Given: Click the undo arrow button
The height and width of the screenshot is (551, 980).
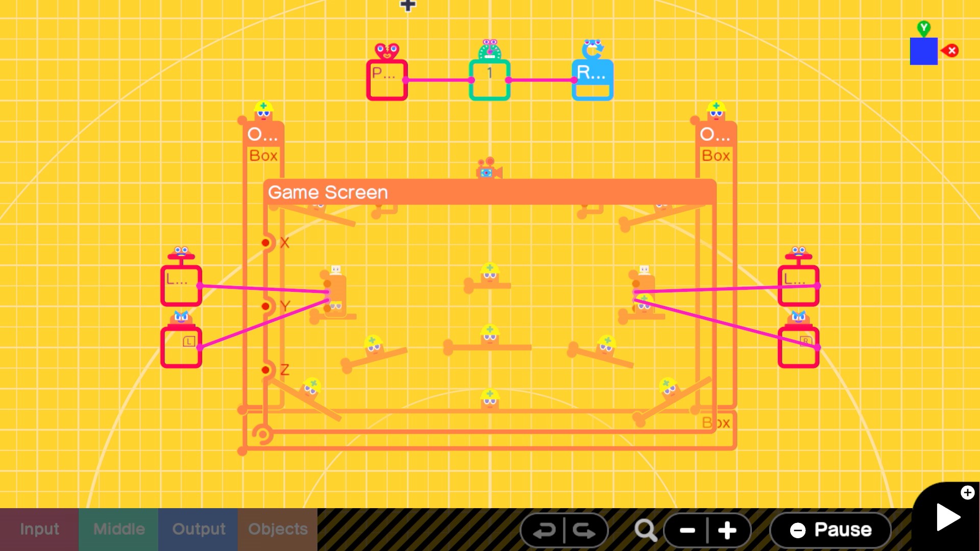Looking at the screenshot, I should click(x=545, y=530).
